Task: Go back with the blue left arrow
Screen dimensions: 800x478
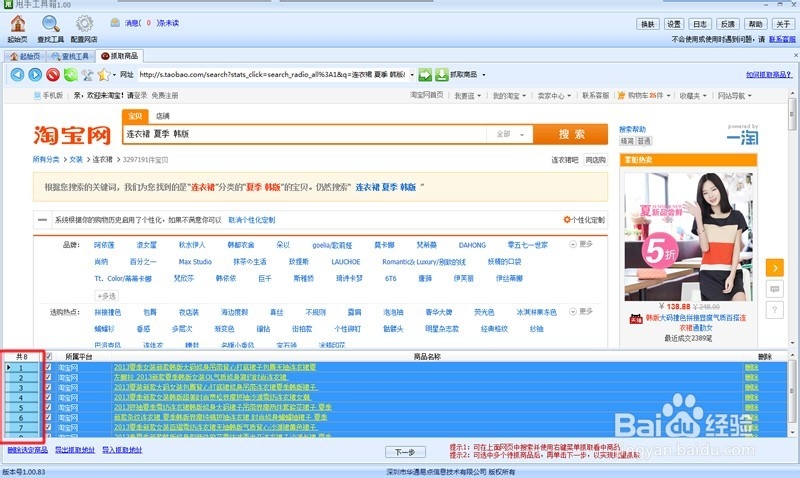Action: [x=17, y=74]
